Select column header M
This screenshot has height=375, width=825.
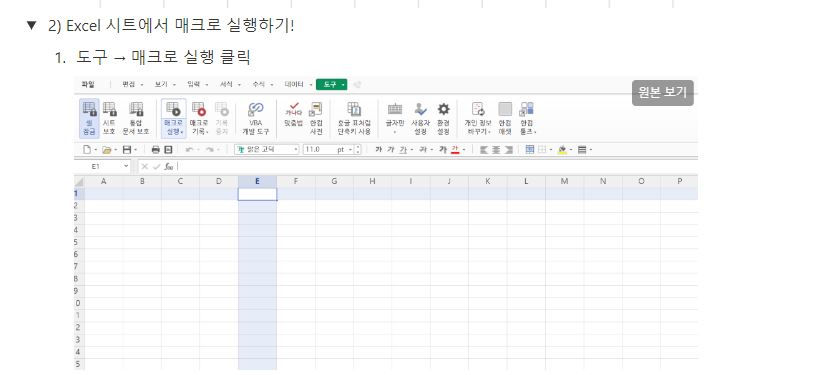565,181
